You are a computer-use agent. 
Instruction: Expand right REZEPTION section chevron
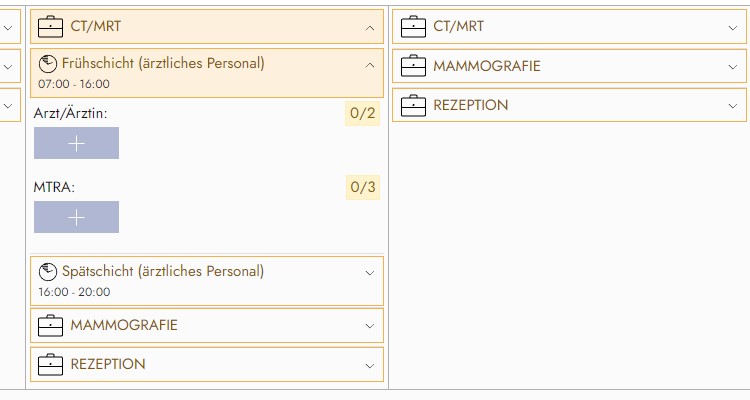pyautogui.click(x=733, y=105)
